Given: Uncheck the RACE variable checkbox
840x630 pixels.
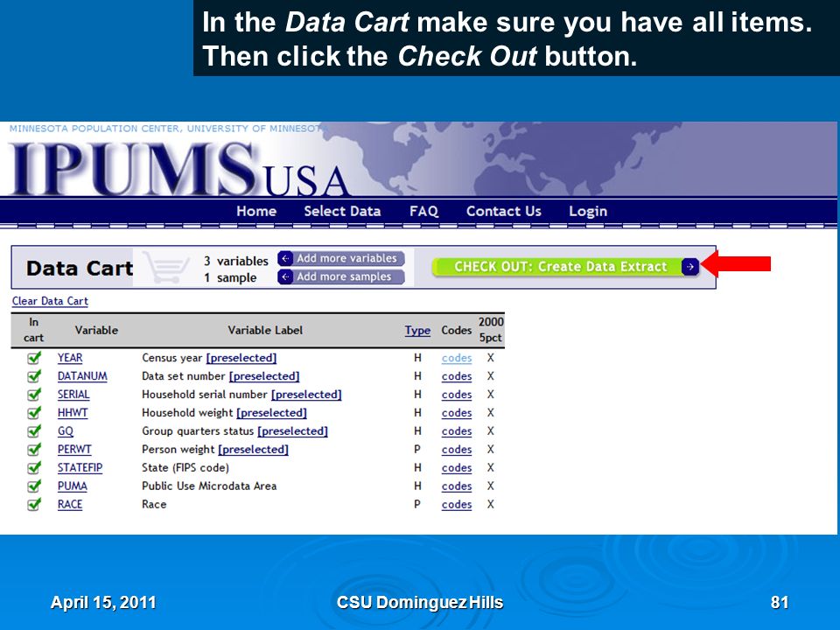Looking at the screenshot, I should (34, 504).
